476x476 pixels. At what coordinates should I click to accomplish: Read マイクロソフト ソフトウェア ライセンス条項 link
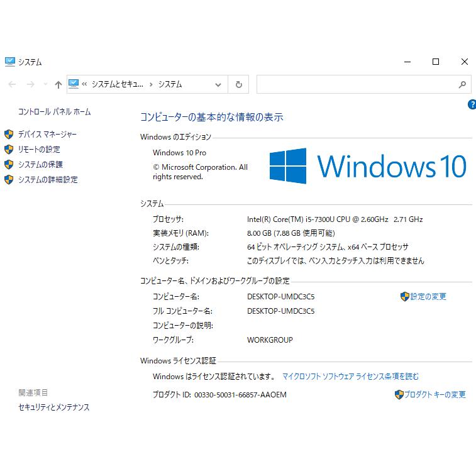[350, 377]
